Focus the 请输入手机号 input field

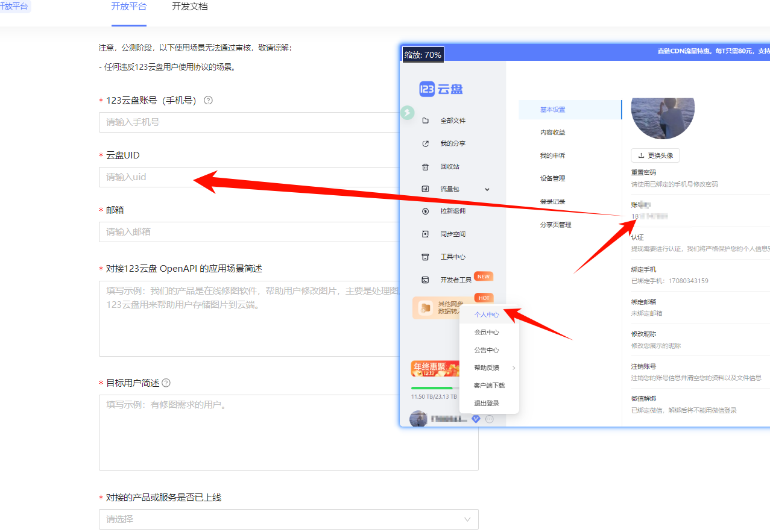coord(248,122)
